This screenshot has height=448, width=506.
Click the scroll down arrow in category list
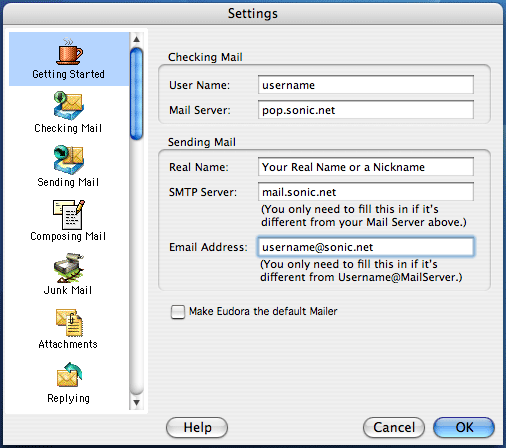[x=136, y=402]
